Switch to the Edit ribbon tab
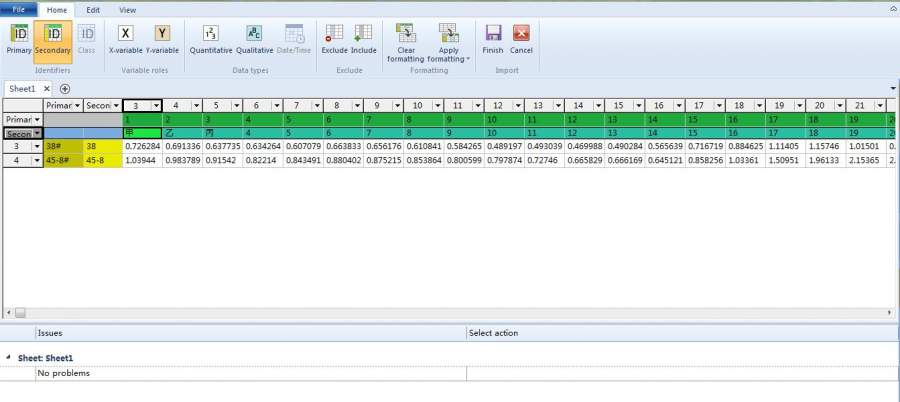This screenshot has width=900, height=402. click(93, 10)
